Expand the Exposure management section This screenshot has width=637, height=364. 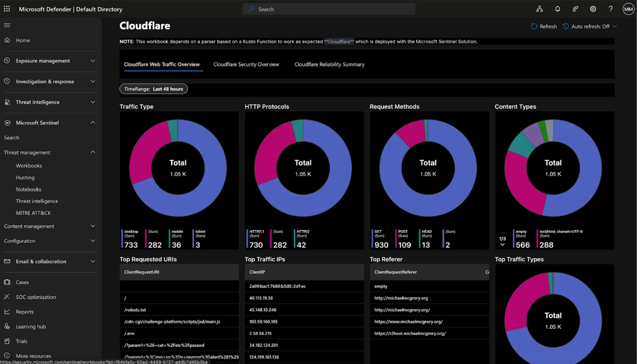coord(93,61)
